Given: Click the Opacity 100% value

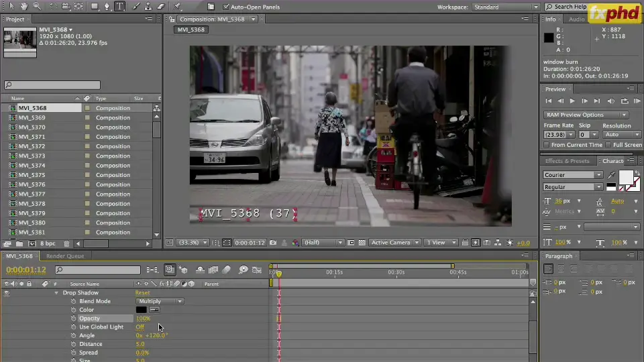Looking at the screenshot, I should pos(143,318).
